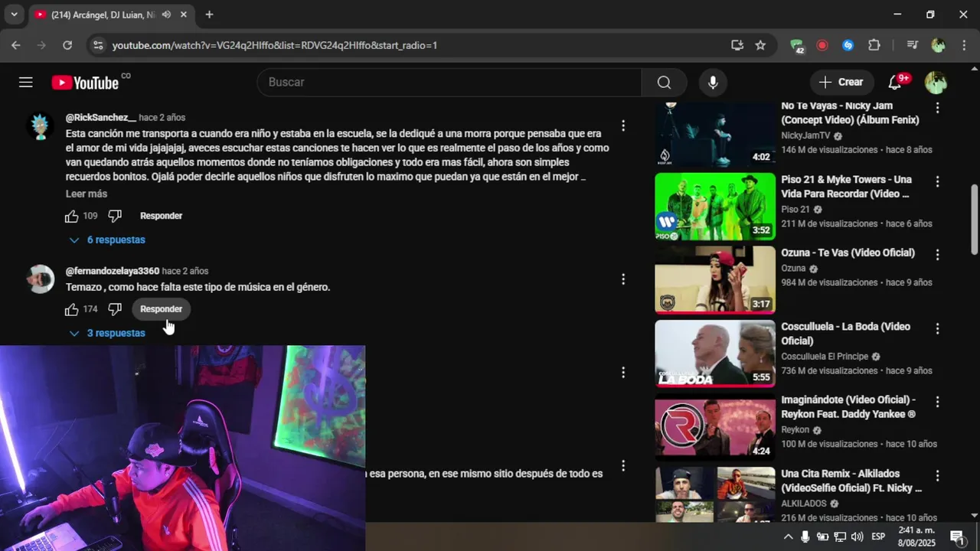
Task: Like RickSanchez__'s comment
Action: pyautogui.click(x=71, y=217)
